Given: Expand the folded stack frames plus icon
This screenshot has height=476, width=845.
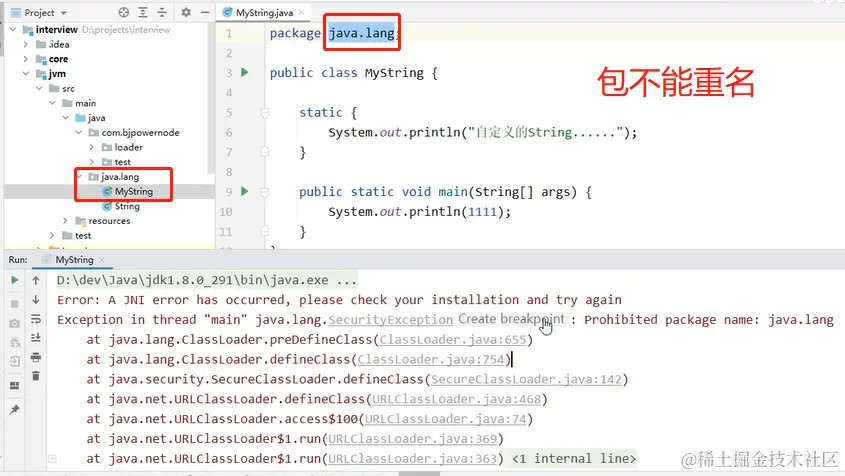Looking at the screenshot, I should click(52, 459).
